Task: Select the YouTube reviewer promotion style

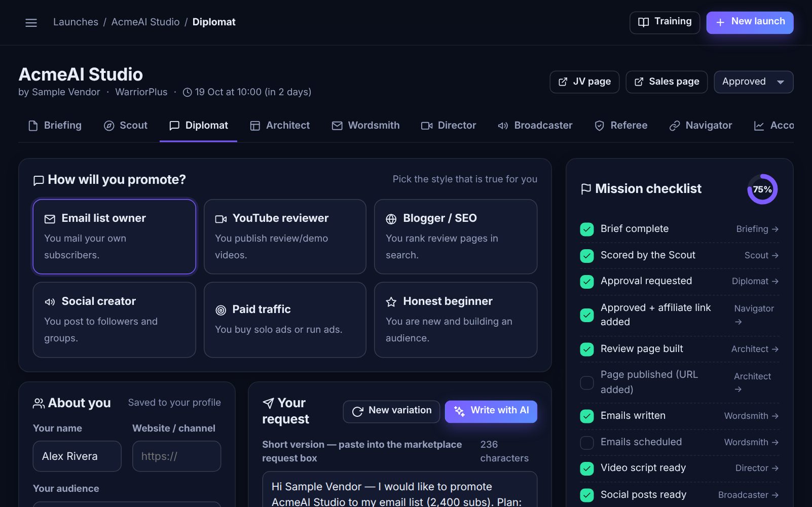Action: tap(285, 237)
